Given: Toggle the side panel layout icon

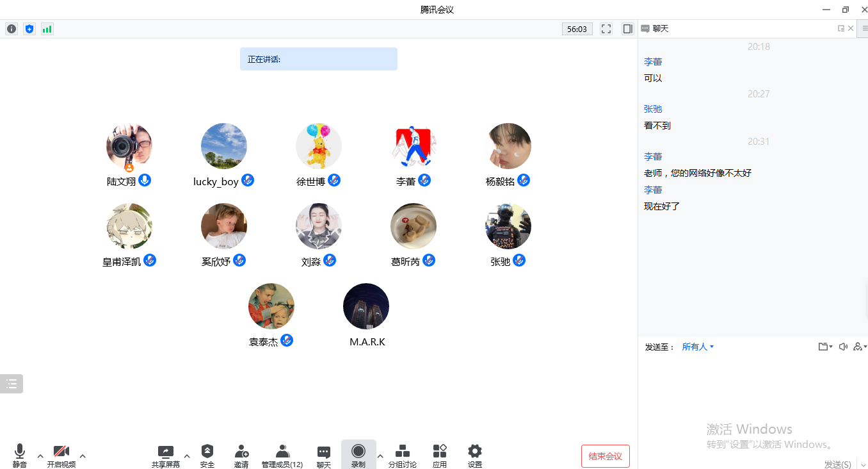Looking at the screenshot, I should click(x=628, y=29).
